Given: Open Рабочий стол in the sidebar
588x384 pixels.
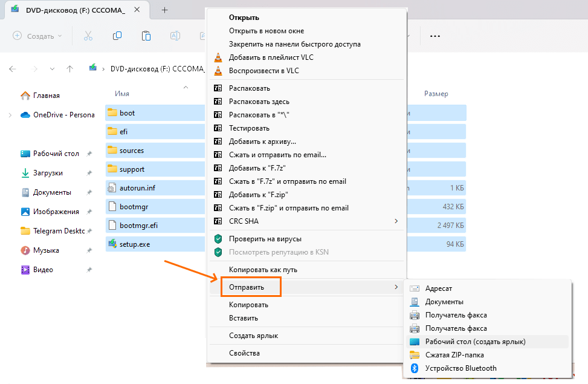Looking at the screenshot, I should click(x=50, y=154).
